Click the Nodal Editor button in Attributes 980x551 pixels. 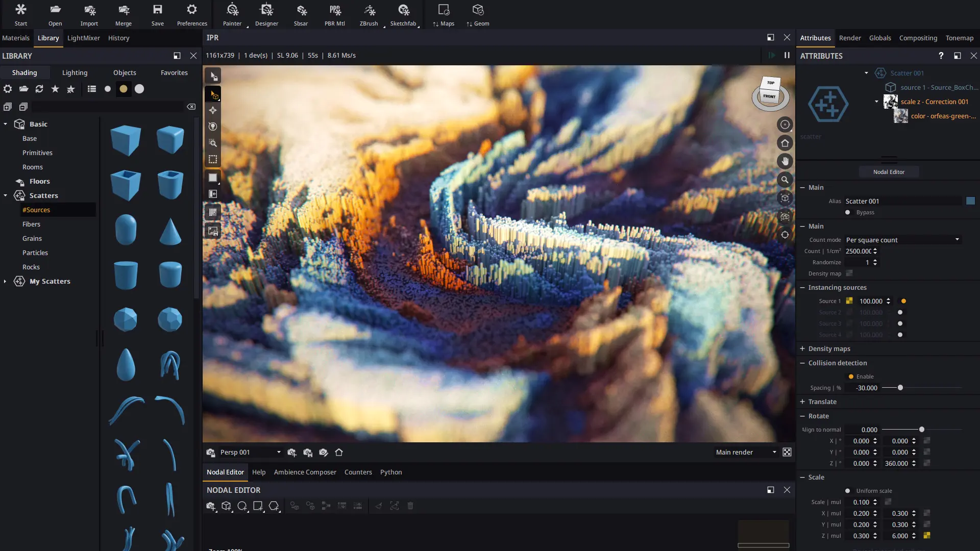(x=889, y=172)
